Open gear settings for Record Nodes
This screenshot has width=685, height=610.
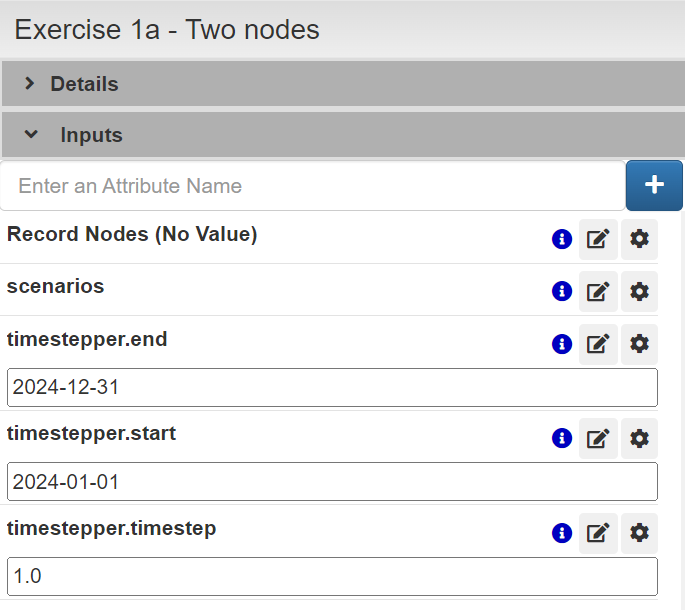point(640,239)
